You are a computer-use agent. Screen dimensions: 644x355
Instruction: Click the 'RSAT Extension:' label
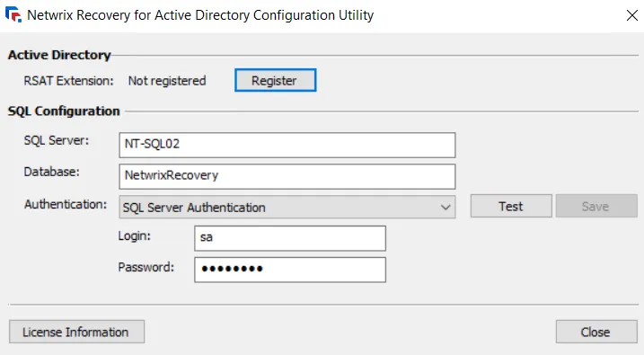click(x=68, y=81)
